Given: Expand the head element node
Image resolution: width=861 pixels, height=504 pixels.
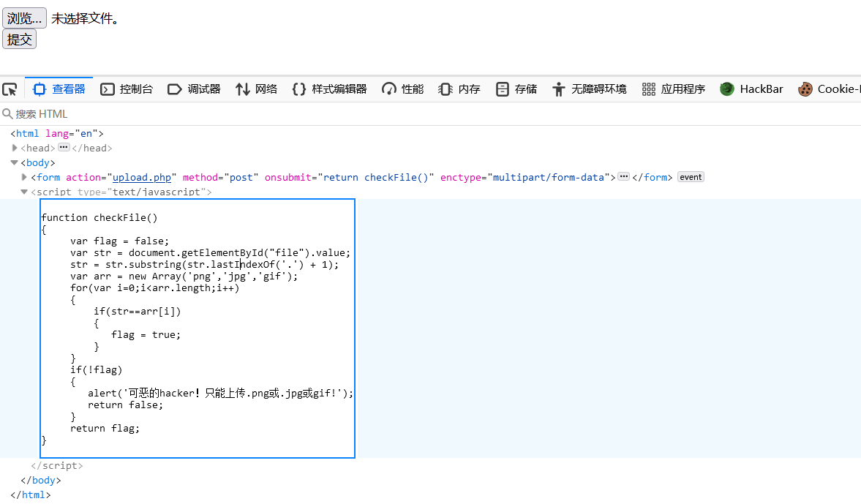Looking at the screenshot, I should (x=15, y=148).
